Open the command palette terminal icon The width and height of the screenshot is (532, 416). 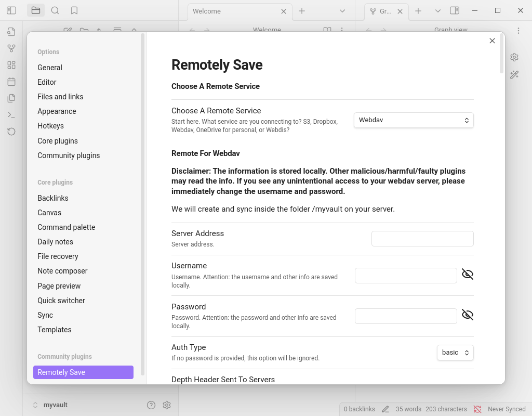[11, 115]
